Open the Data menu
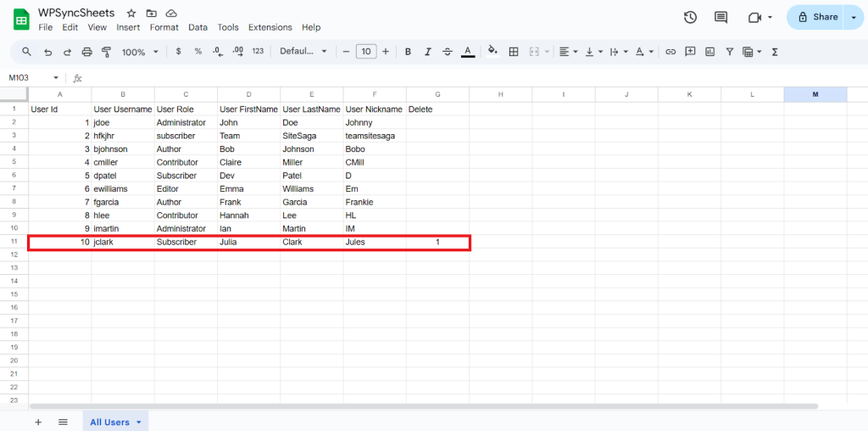Image resolution: width=868 pixels, height=431 pixels. pos(198,27)
